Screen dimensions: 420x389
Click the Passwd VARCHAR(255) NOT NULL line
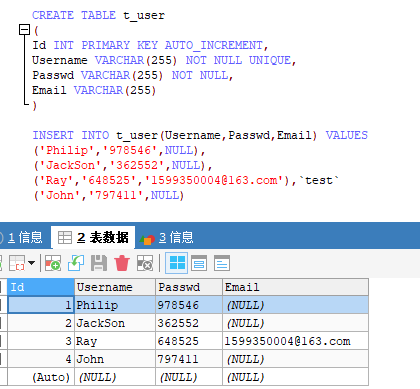click(132, 75)
